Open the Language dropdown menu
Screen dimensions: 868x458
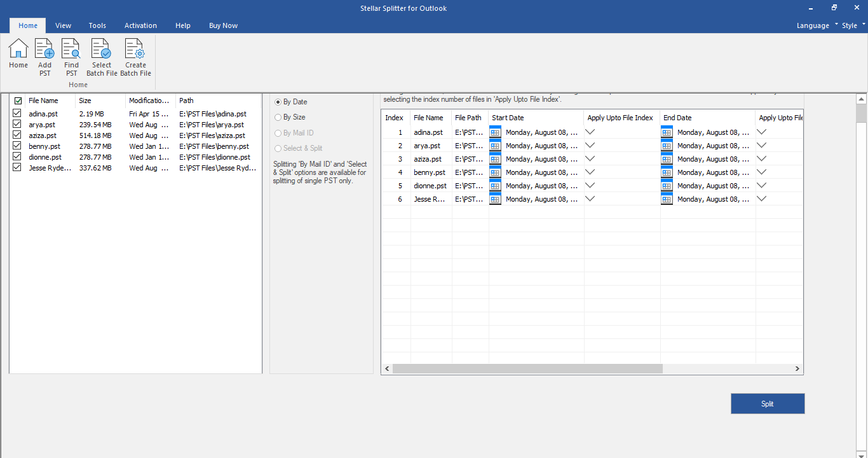tap(817, 25)
